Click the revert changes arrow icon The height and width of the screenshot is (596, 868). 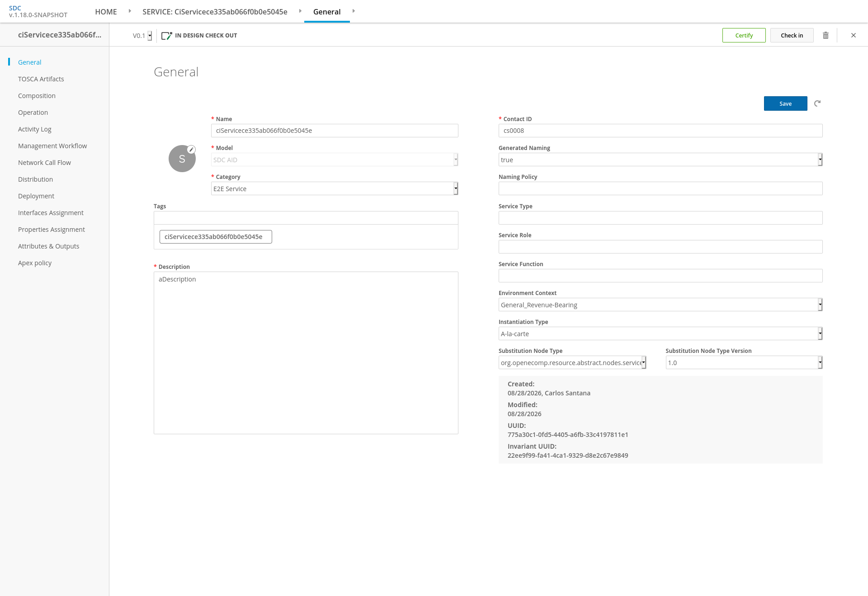(817, 103)
